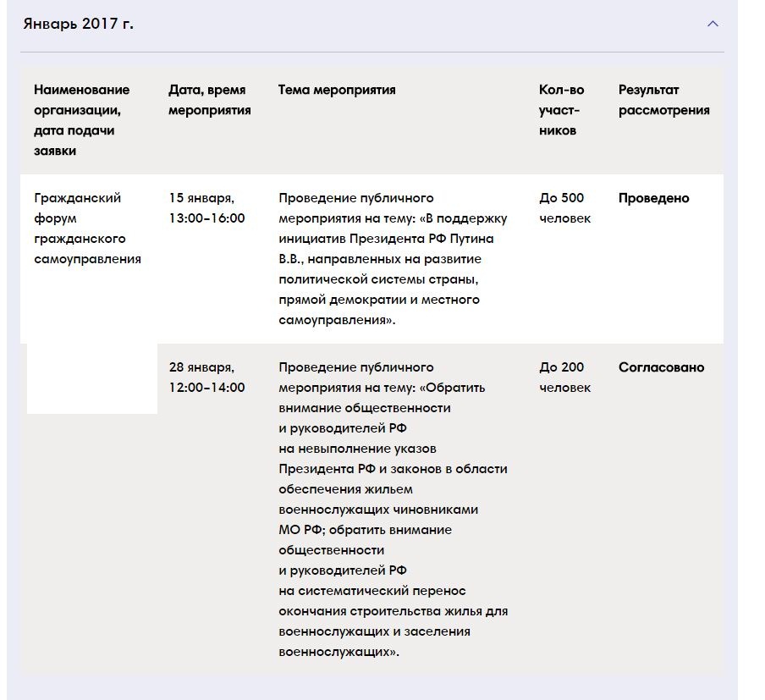
Task: Select the 13:00–16:00 time text
Action: click(206, 218)
